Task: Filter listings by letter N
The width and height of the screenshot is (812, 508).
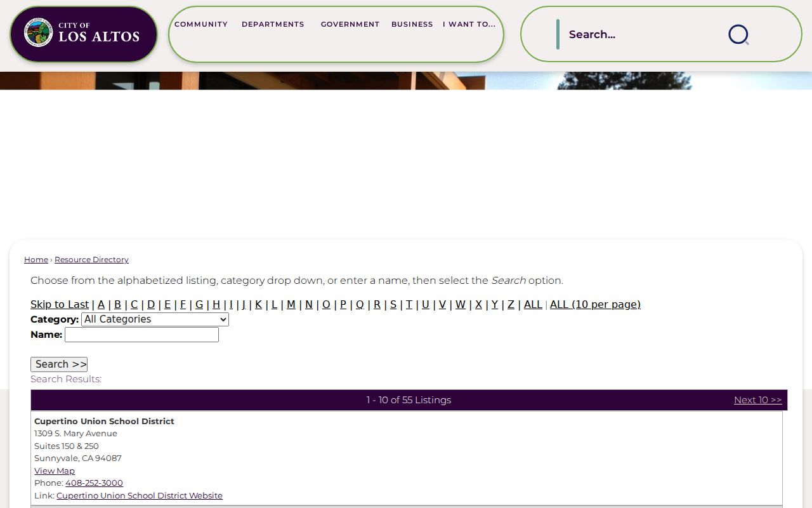Action: [309, 305]
